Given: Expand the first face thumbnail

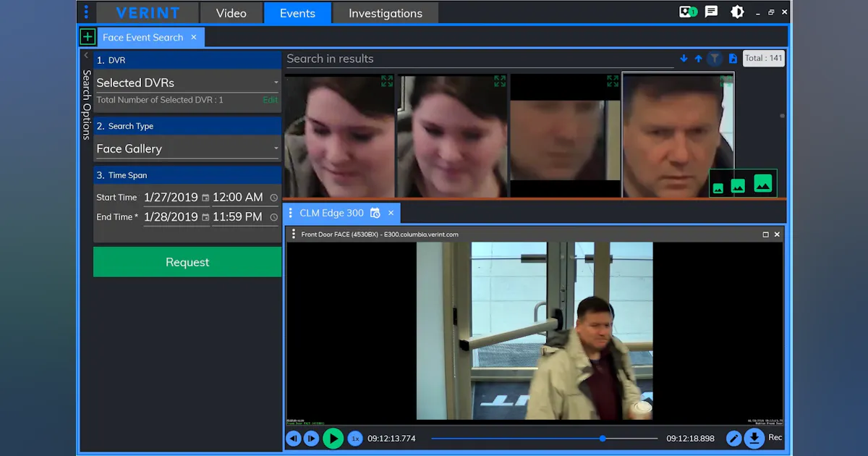Looking at the screenshot, I should [x=387, y=81].
